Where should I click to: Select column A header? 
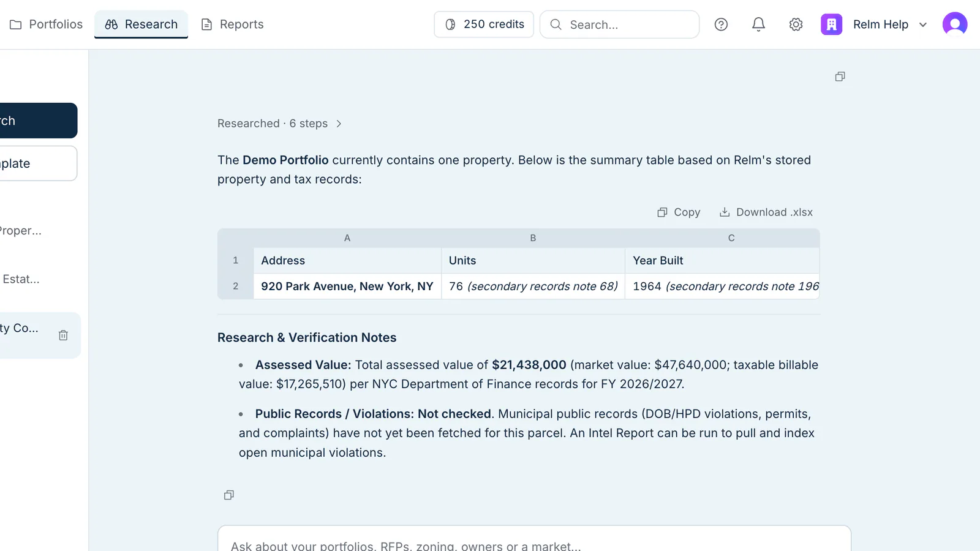click(347, 238)
